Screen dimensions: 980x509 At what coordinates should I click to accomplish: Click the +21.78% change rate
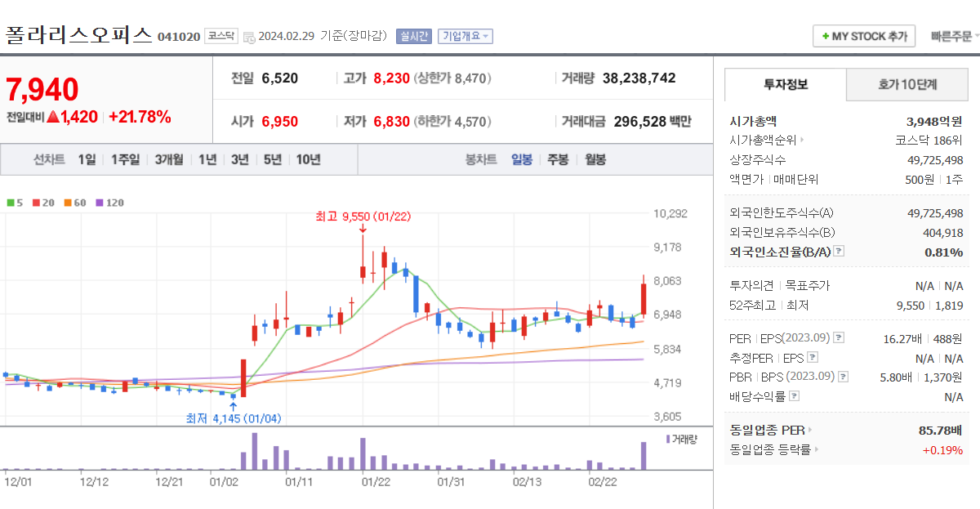(140, 117)
